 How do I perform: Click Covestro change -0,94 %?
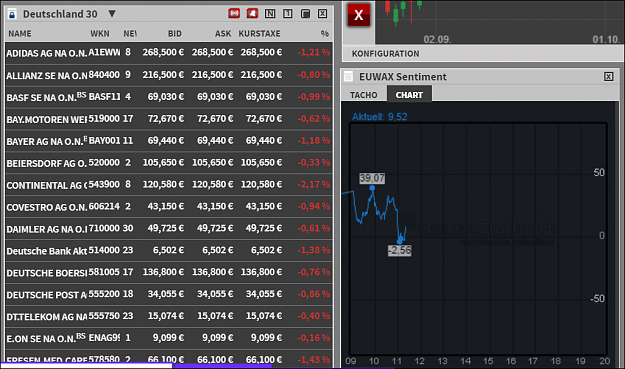314,206
